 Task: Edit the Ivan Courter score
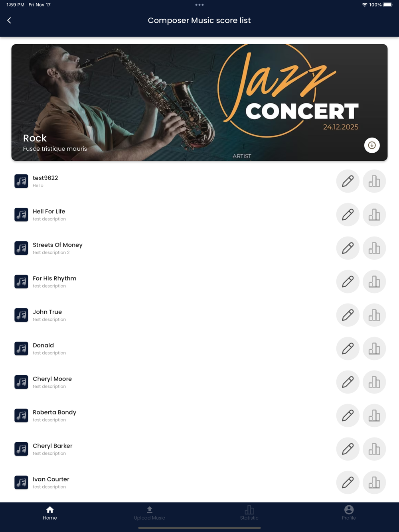[348, 483]
